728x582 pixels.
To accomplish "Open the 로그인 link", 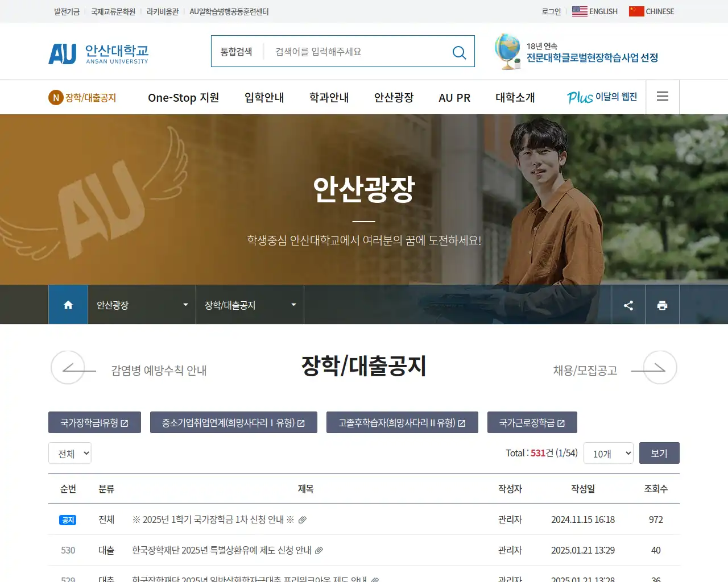I will (x=550, y=11).
